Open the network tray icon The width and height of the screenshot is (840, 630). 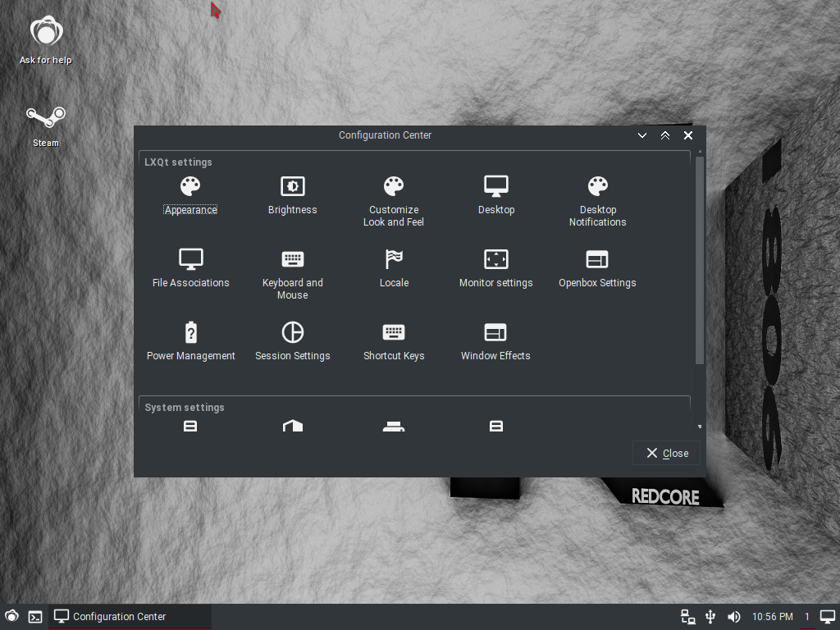pos(687,617)
